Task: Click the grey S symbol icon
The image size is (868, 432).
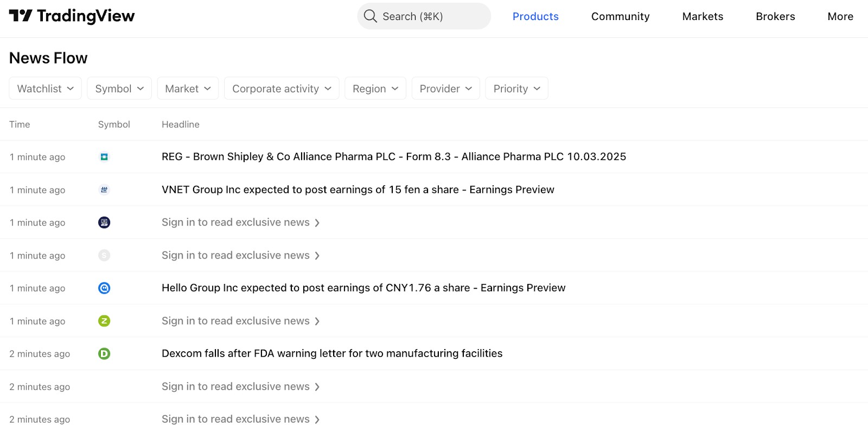Action: (x=104, y=255)
